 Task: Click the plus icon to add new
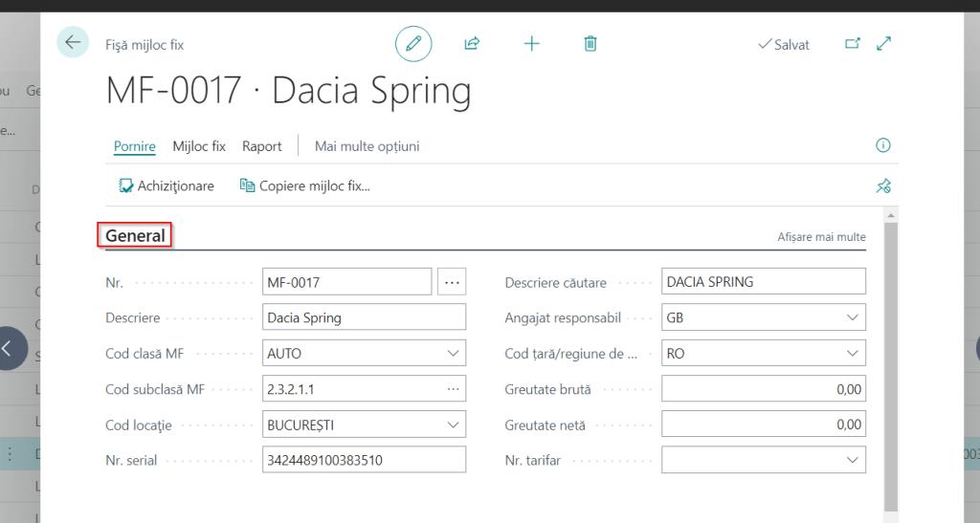pos(531,44)
